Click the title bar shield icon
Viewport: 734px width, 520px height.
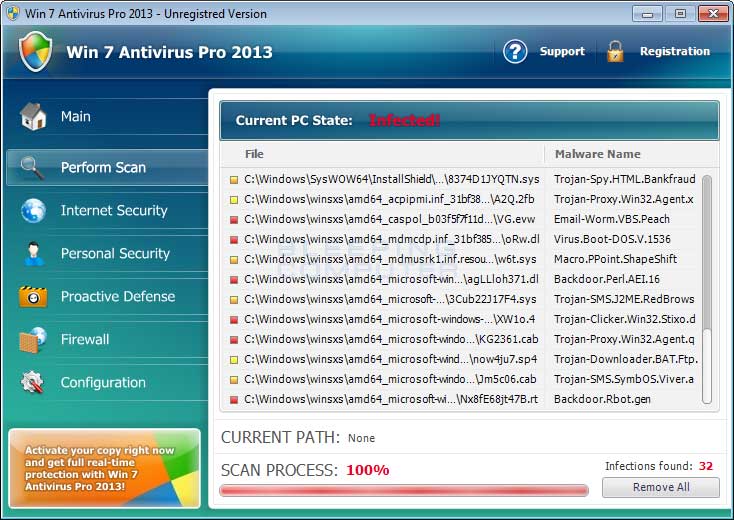click(13, 13)
